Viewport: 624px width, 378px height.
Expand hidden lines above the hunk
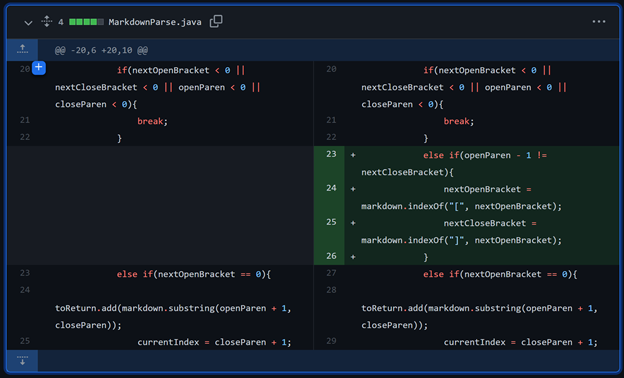point(23,50)
